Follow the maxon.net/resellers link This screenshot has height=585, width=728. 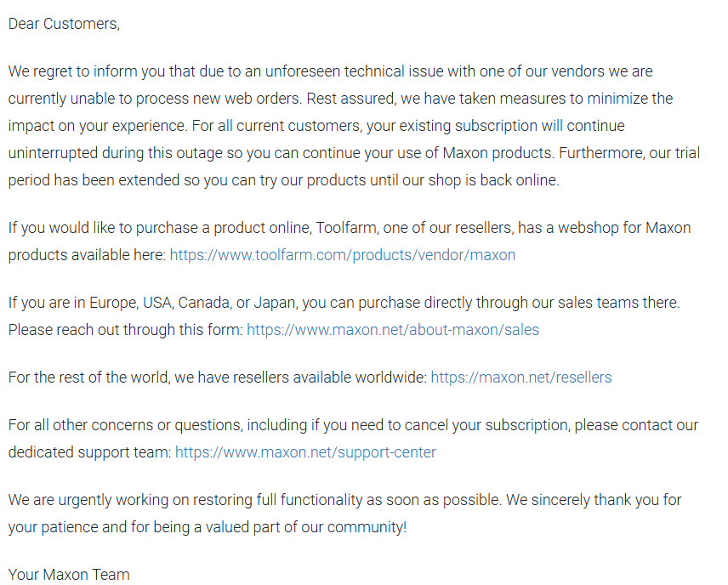click(x=521, y=377)
